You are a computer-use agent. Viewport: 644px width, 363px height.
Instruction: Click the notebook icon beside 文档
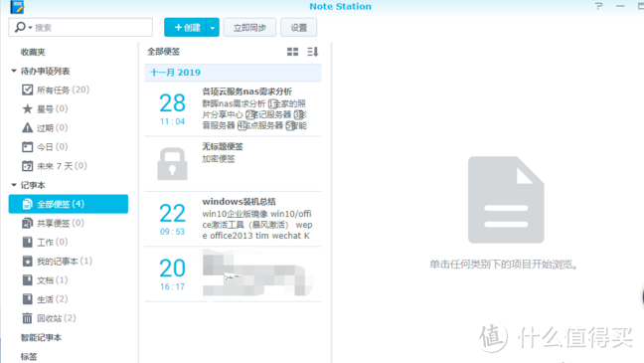coord(27,280)
